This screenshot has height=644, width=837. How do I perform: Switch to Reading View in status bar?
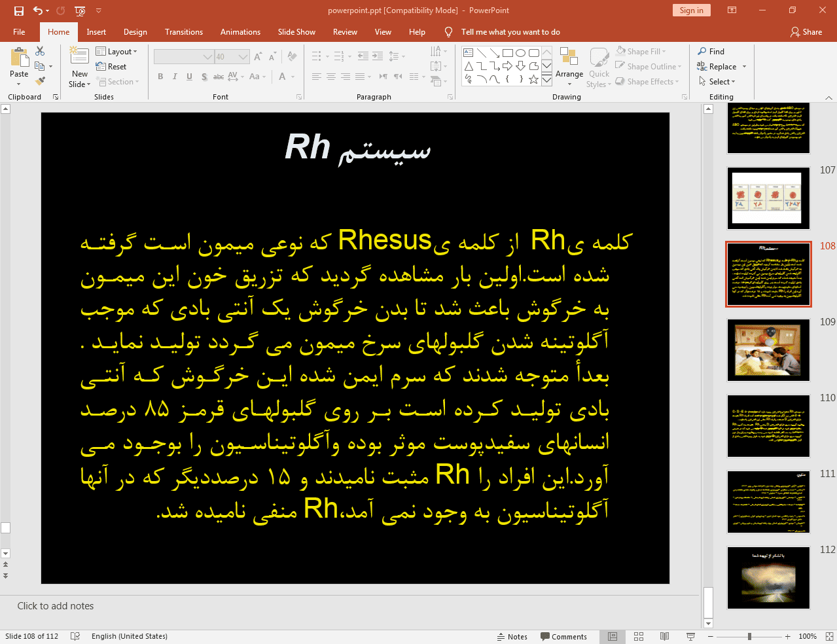664,636
